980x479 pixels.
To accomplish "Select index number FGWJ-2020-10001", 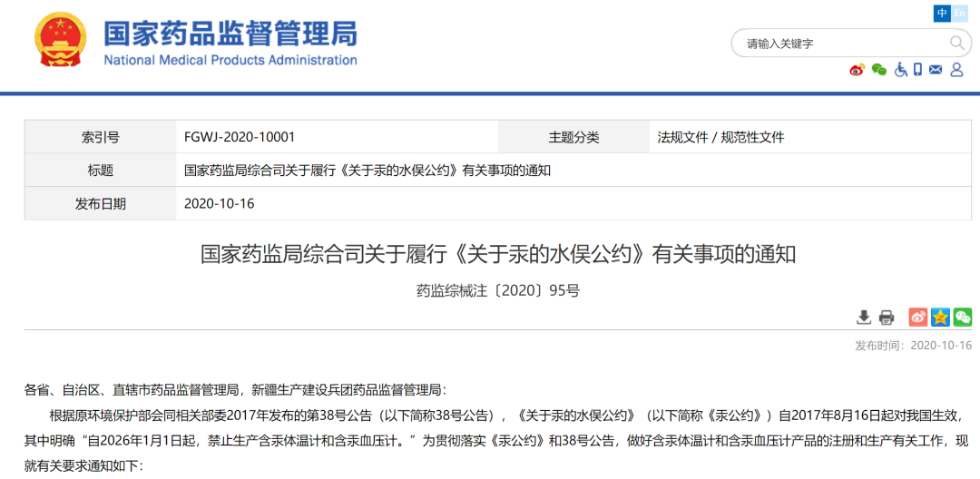I will click(x=240, y=137).
